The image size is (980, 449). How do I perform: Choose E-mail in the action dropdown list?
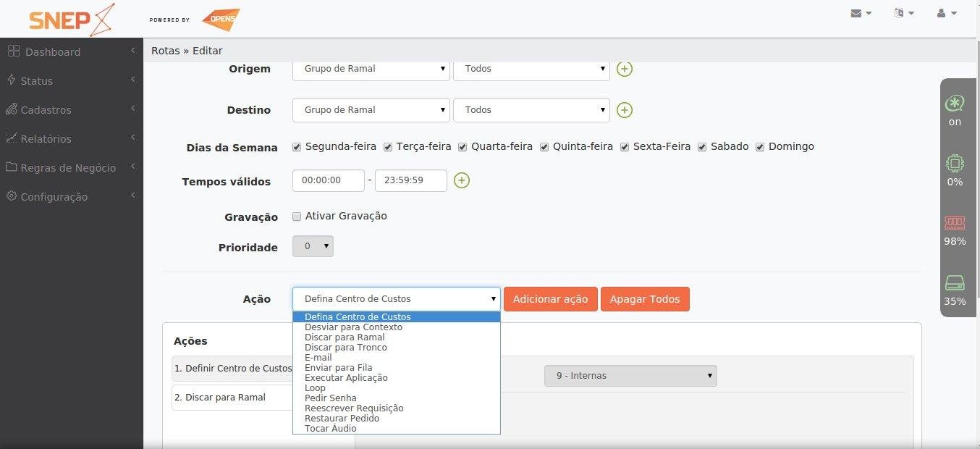coord(318,357)
